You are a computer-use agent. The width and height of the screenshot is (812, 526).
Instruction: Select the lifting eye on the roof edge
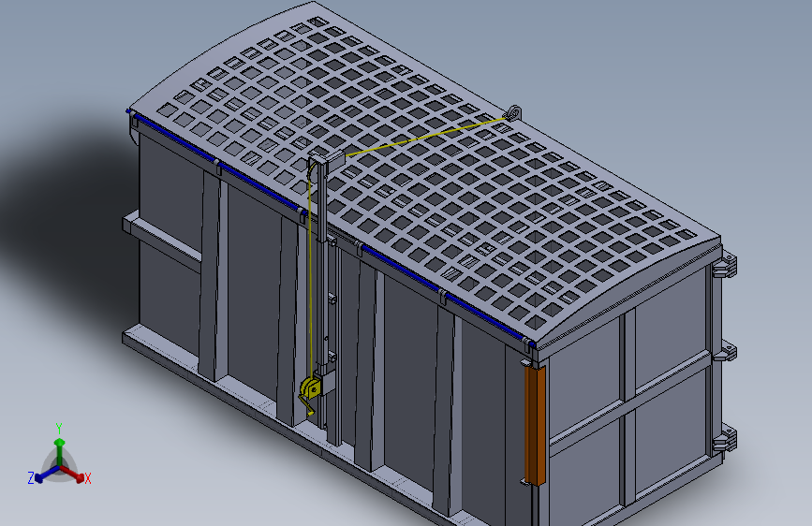(x=514, y=113)
